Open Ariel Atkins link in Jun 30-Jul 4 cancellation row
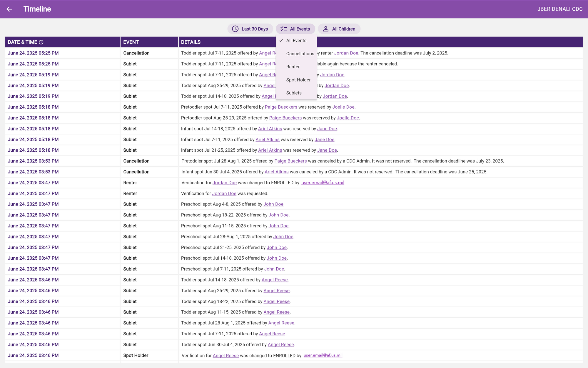The image size is (588, 368). 277,172
